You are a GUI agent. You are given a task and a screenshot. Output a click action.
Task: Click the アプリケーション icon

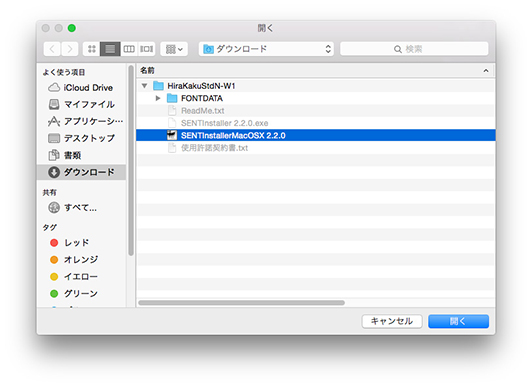click(x=54, y=121)
